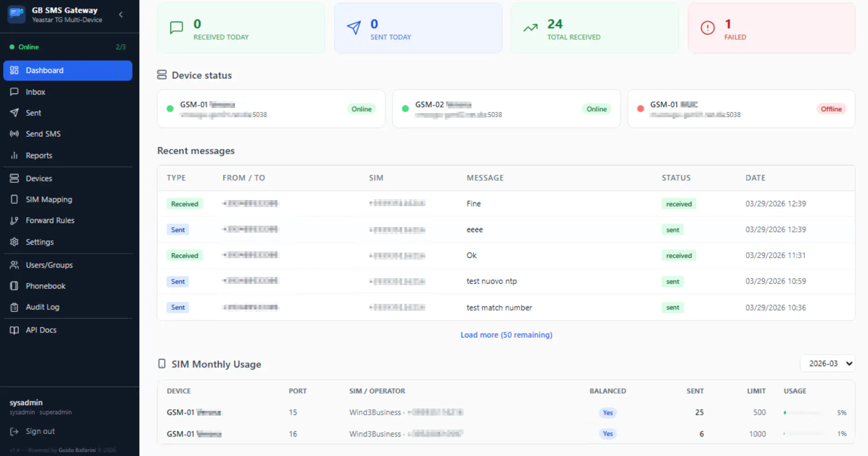Open the Phonebook icon
This screenshot has width=868, height=456.
pos(14,286)
